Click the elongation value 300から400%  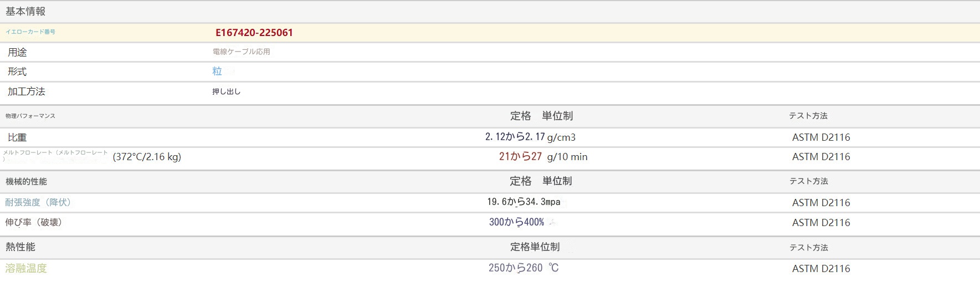point(516,222)
